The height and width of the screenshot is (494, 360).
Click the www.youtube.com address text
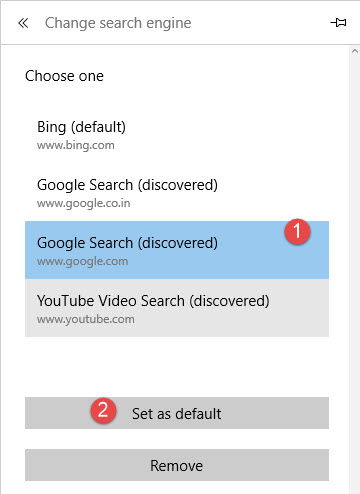click(x=86, y=319)
